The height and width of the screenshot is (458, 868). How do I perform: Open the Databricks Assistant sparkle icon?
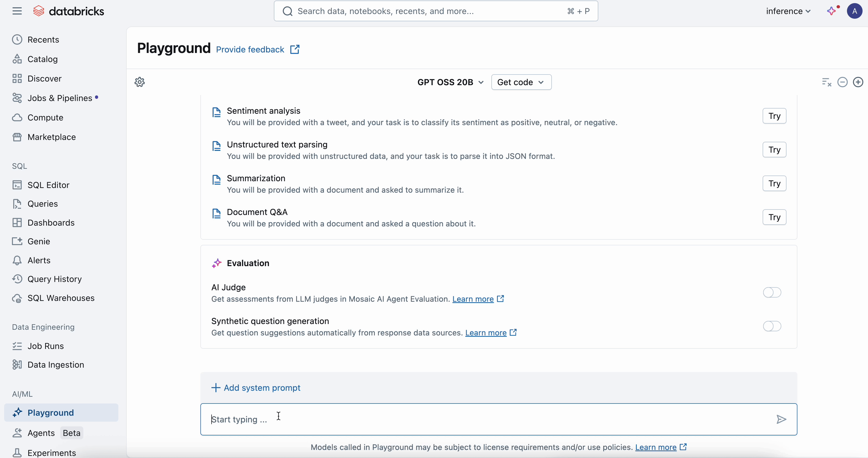pos(832,11)
